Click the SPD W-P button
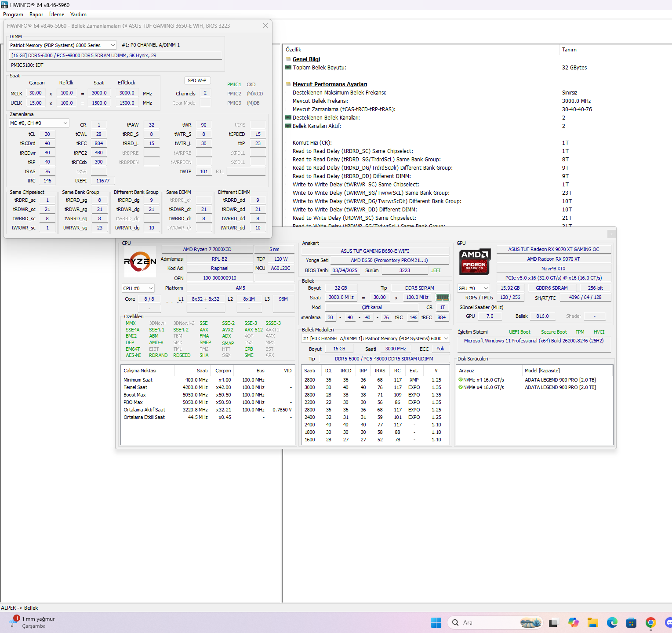This screenshot has width=672, height=633. click(197, 80)
